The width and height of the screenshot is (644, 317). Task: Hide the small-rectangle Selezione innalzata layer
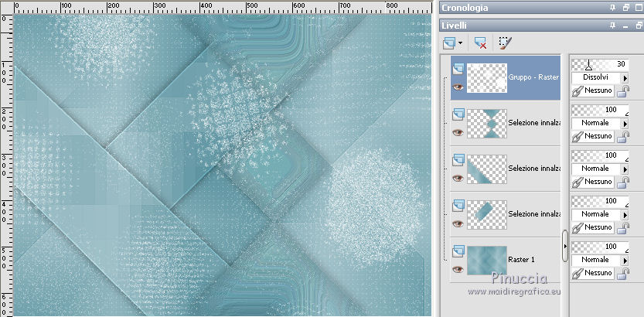point(458,223)
